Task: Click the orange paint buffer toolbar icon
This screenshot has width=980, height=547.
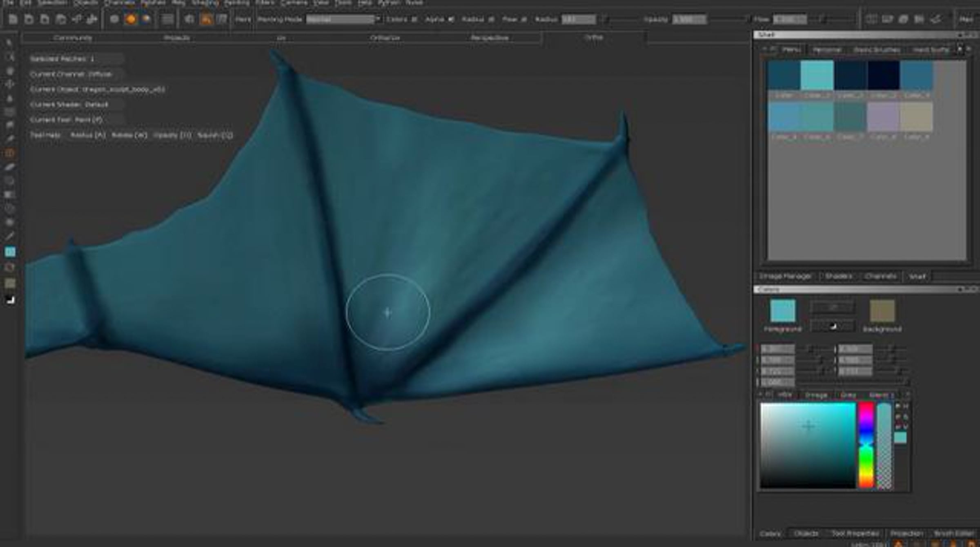Action: point(206,19)
